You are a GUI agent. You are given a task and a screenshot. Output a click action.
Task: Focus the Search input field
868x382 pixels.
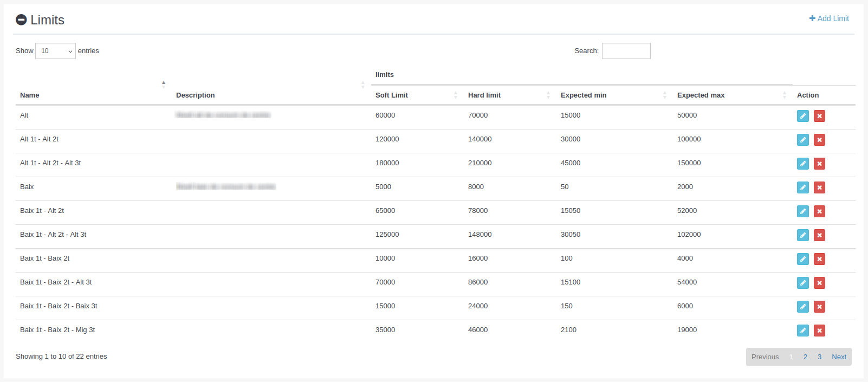(x=626, y=51)
